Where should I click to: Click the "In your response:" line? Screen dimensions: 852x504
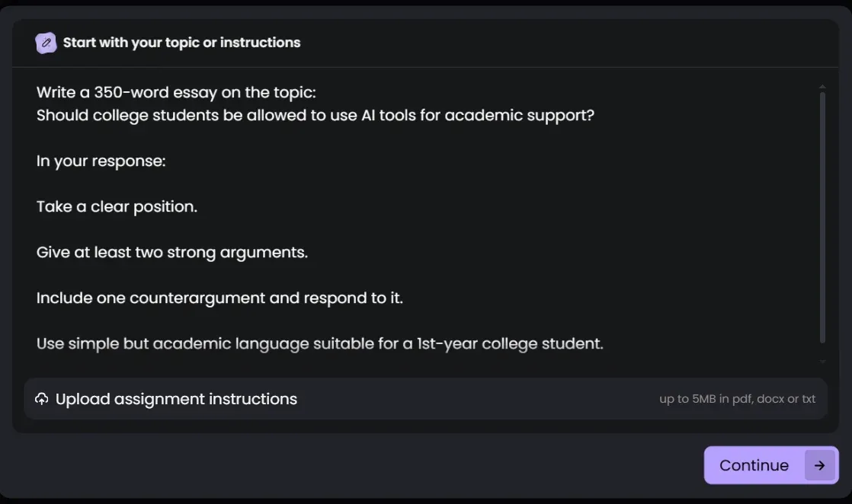[x=101, y=161]
